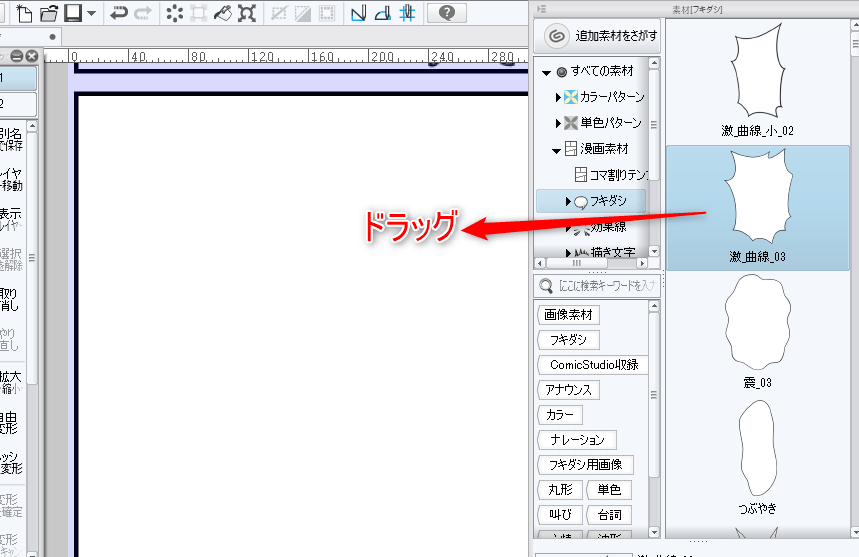The height and width of the screenshot is (557, 859).
Task: Toggle Snap to Grid icon
Action: pyautogui.click(x=407, y=13)
